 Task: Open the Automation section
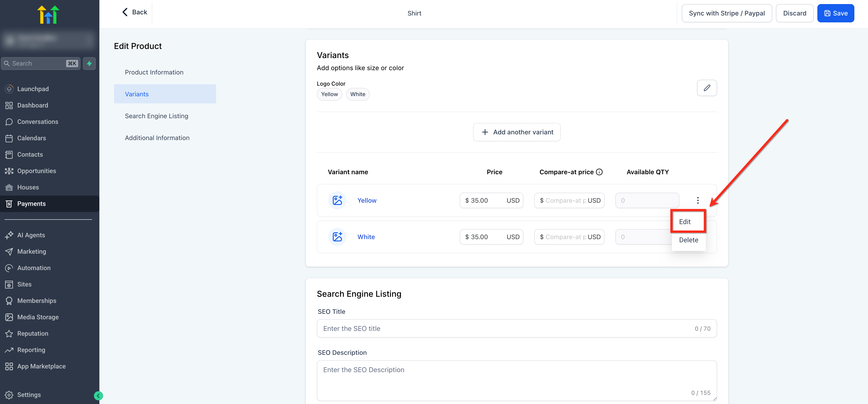(34, 268)
